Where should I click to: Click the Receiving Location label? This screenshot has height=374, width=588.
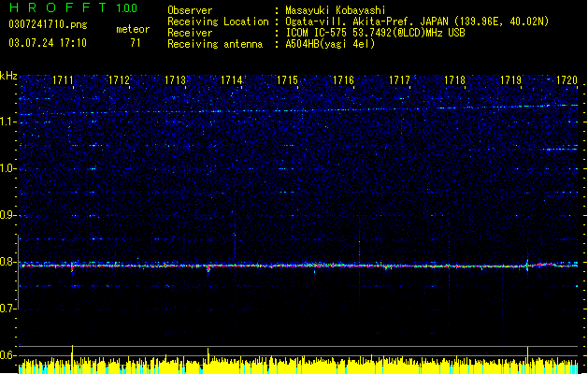click(218, 22)
